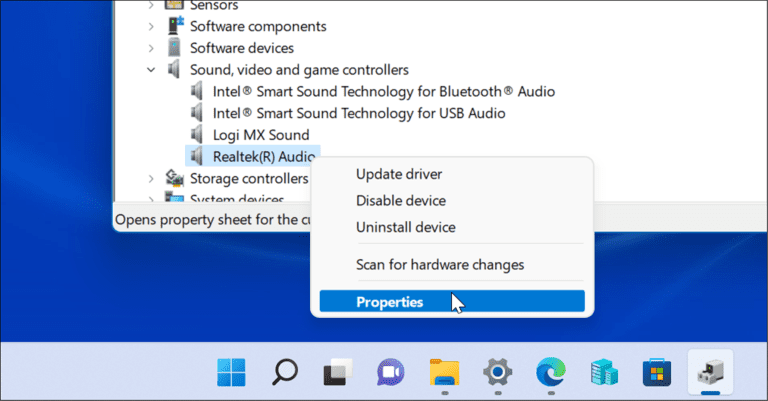This screenshot has width=768, height=401.
Task: Click speaker icon beside Realtek(R) Audio
Action: point(197,156)
